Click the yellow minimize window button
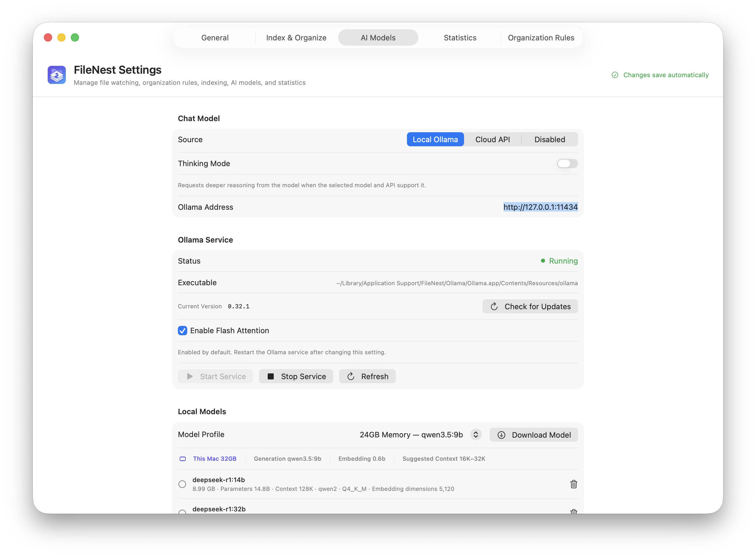Screen dimensions: 756x557 (61, 37)
